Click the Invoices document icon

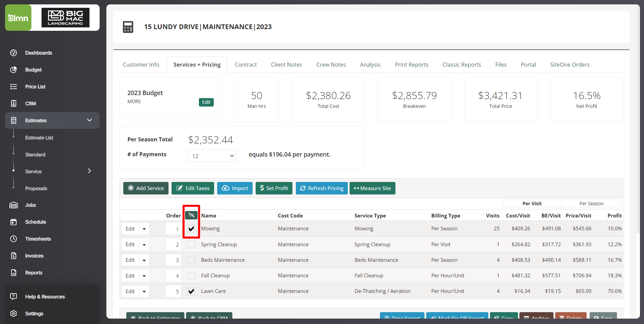click(14, 256)
